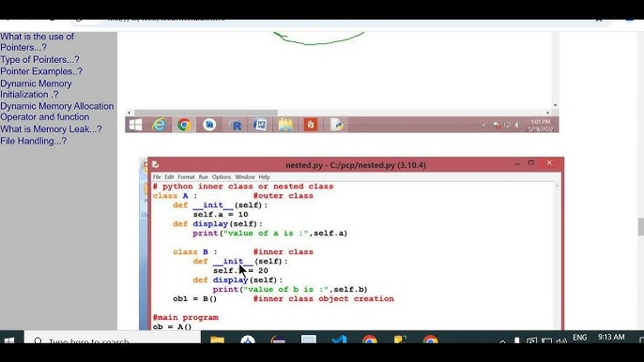Click the 9:13 AM system clock
This screenshot has height=362, width=644.
611,337
